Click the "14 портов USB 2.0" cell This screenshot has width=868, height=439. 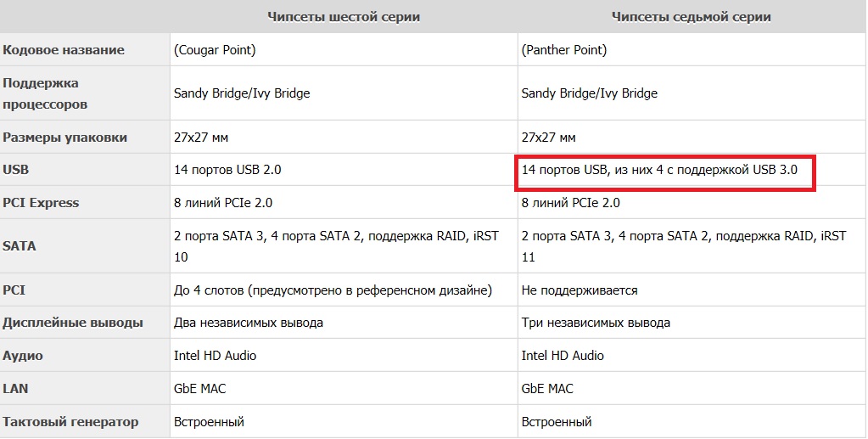click(x=227, y=170)
